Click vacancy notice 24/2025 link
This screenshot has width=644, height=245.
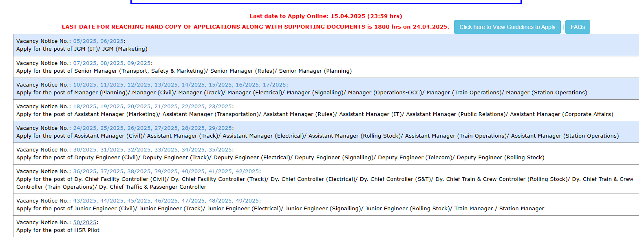(85, 128)
